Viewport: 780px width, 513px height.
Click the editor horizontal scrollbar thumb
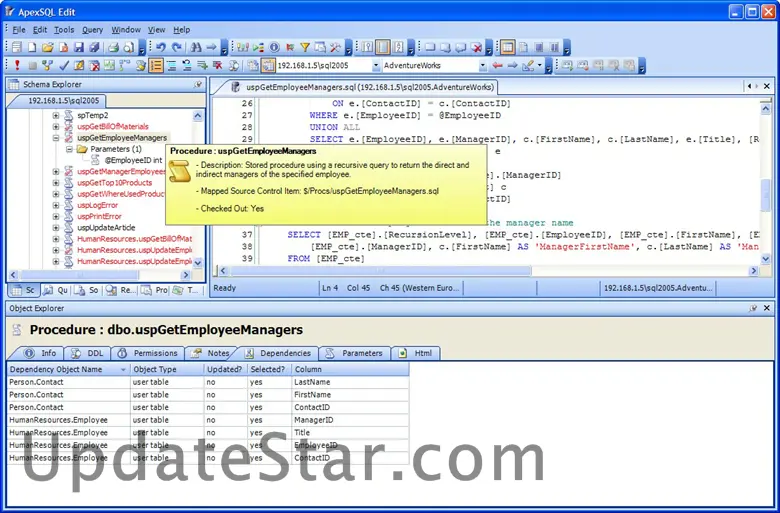(380, 271)
